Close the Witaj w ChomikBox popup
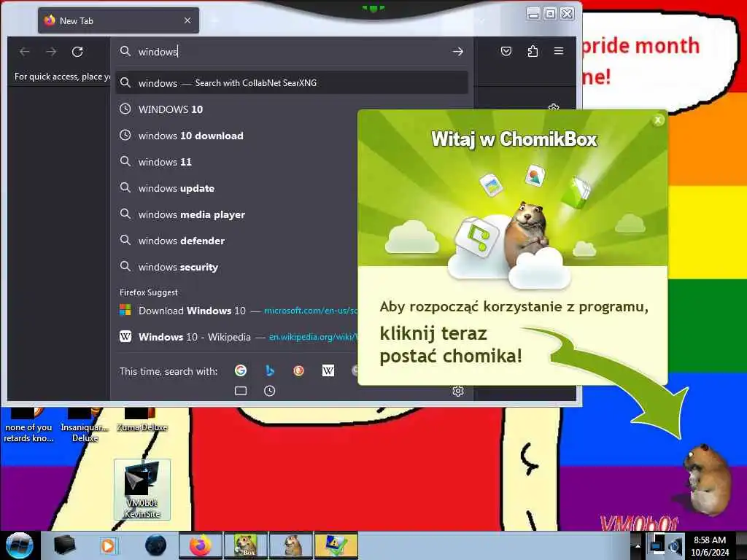 (x=658, y=120)
